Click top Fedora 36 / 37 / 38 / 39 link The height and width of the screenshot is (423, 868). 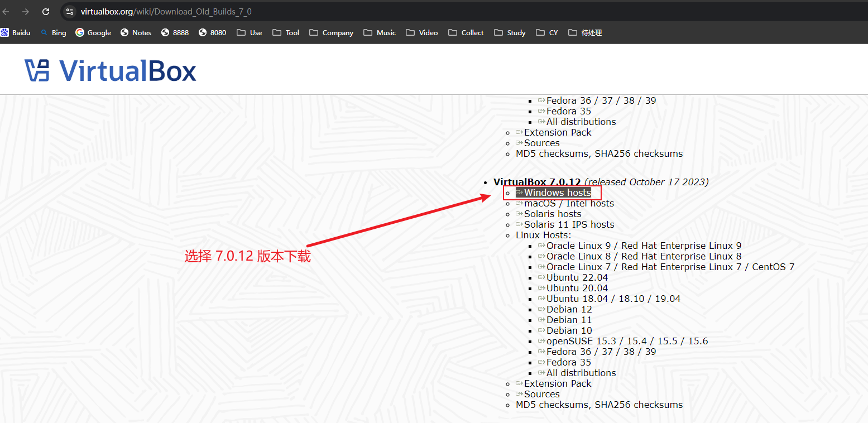597,100
